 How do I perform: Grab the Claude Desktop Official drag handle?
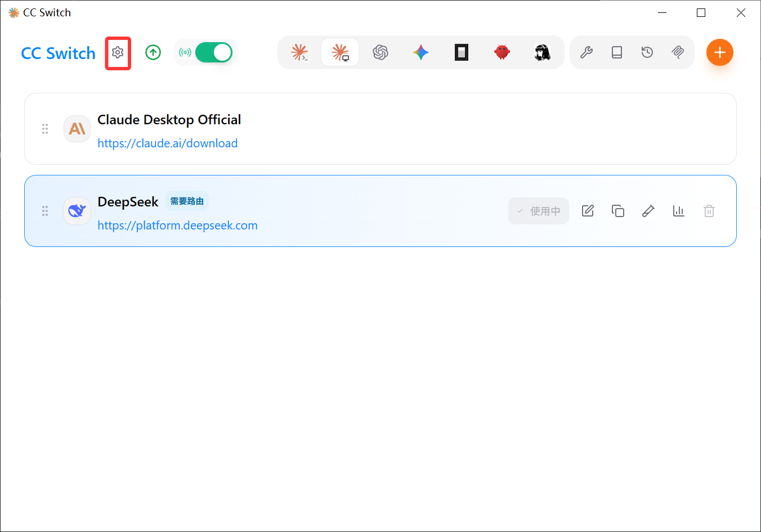coord(45,129)
